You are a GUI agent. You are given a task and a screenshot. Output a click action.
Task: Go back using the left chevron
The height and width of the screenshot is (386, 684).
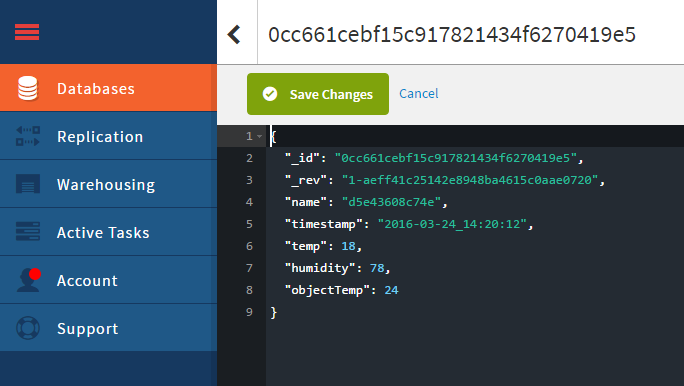coord(234,34)
